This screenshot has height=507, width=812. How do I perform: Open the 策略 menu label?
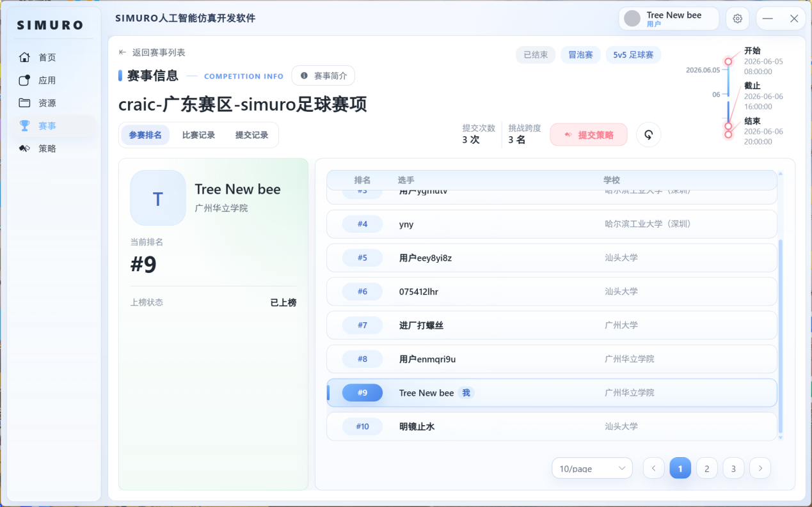point(47,148)
